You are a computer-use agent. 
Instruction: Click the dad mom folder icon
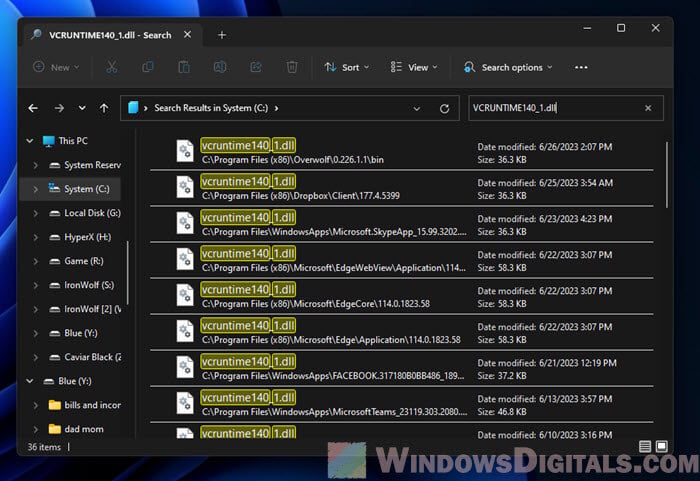[54, 429]
